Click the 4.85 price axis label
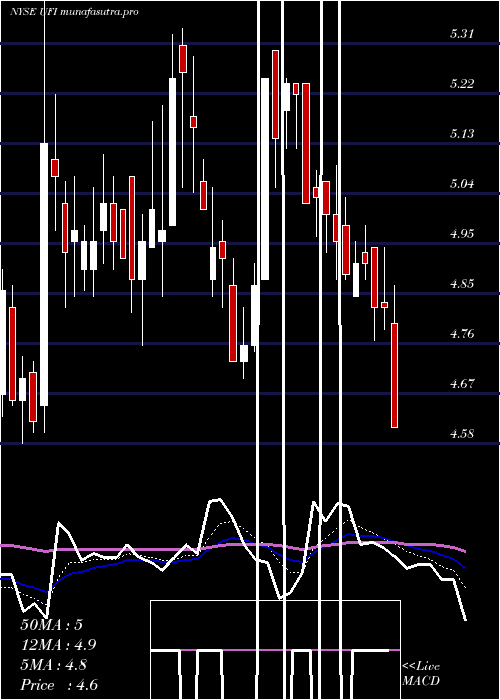This screenshot has width=500, height=700. [x=462, y=284]
